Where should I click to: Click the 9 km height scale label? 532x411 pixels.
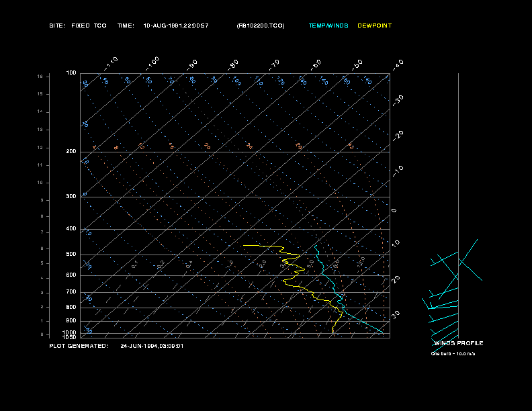42,200
